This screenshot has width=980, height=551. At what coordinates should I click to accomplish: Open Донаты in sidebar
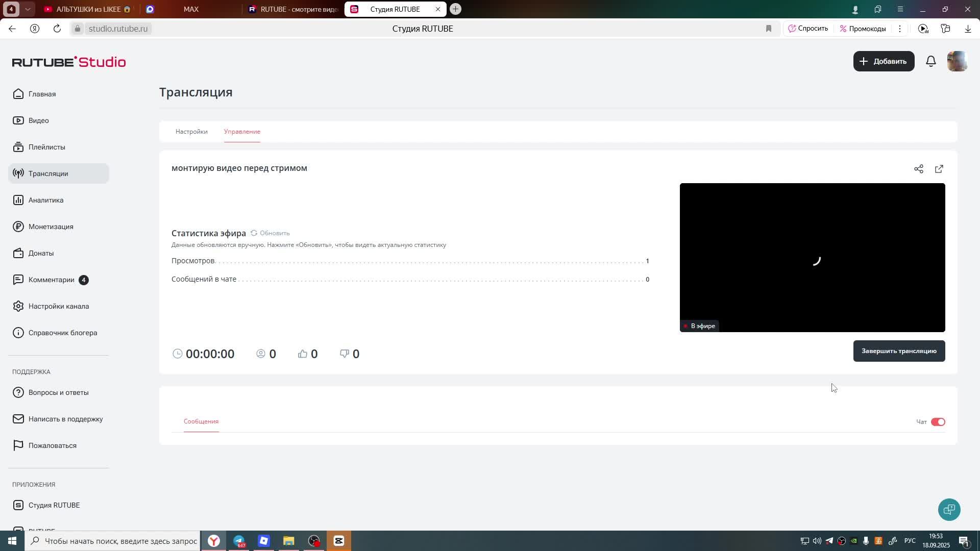point(41,253)
